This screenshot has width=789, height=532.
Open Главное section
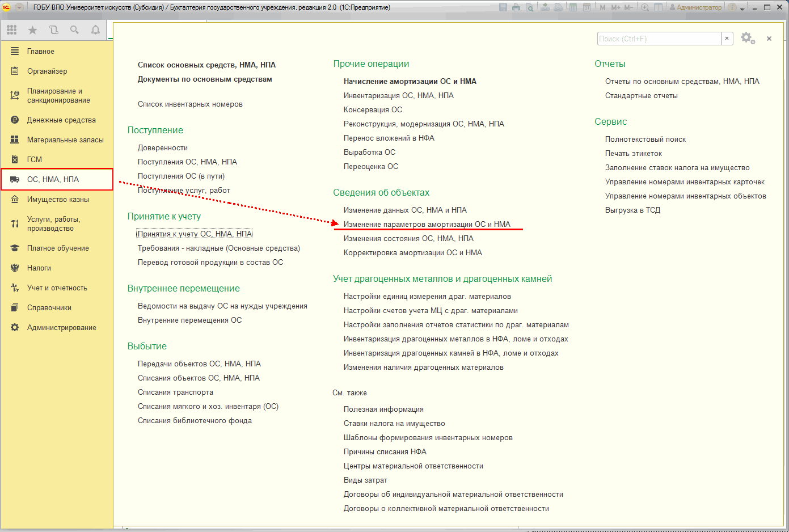coord(57,51)
